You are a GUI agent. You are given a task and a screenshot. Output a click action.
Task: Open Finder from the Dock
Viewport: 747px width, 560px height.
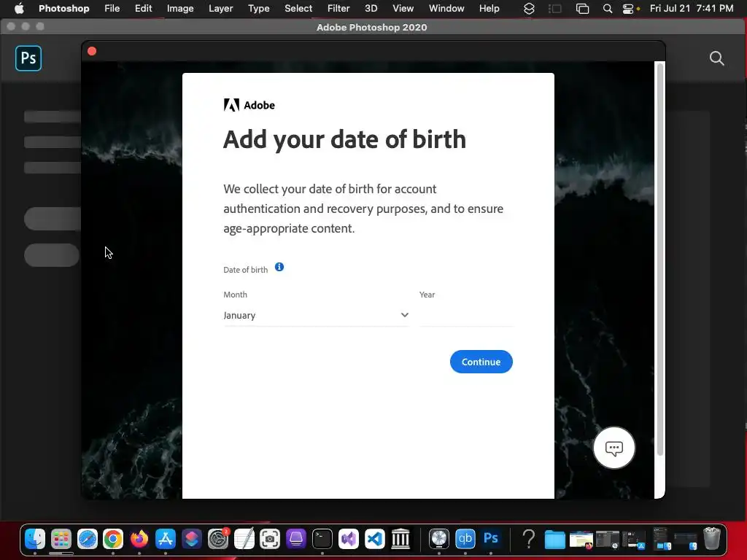(35, 539)
